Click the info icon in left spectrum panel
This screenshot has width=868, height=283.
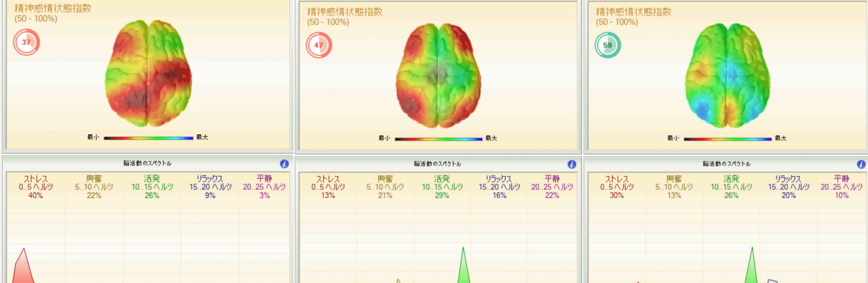(284, 164)
